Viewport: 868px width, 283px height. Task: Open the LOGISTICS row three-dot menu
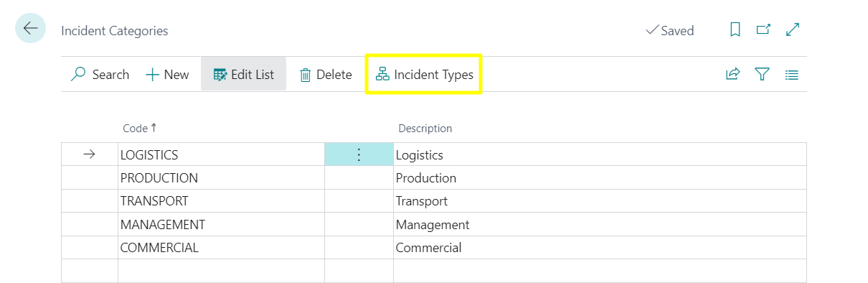(359, 154)
